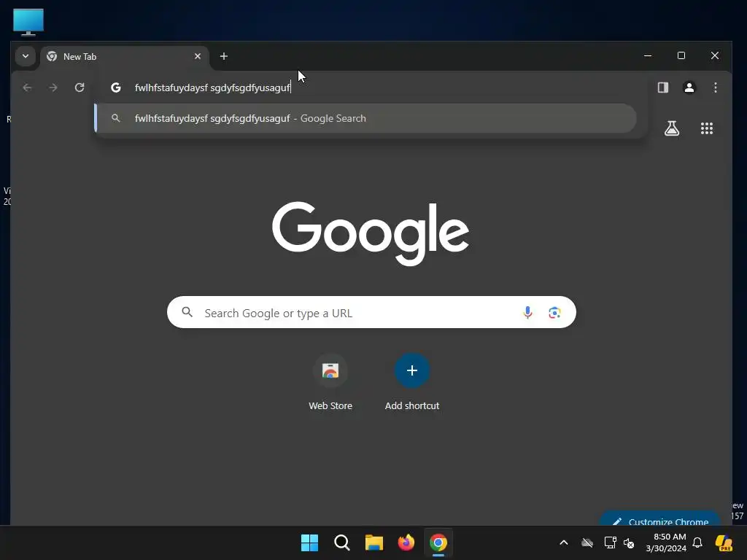Click the muted volume tray icon

pyautogui.click(x=629, y=542)
